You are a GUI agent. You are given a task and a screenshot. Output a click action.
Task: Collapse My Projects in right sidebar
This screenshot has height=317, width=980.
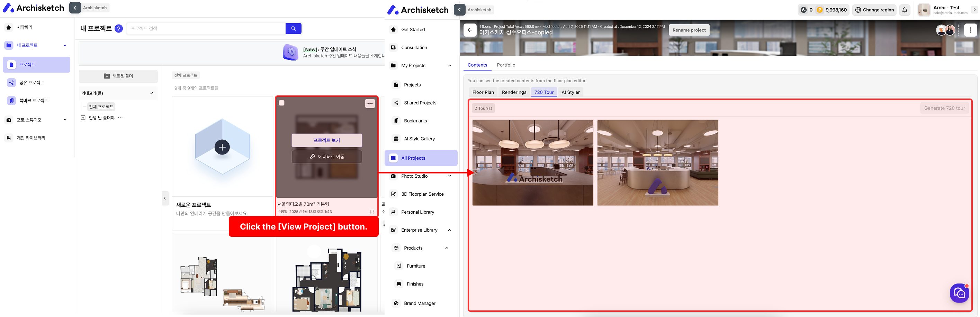[450, 66]
